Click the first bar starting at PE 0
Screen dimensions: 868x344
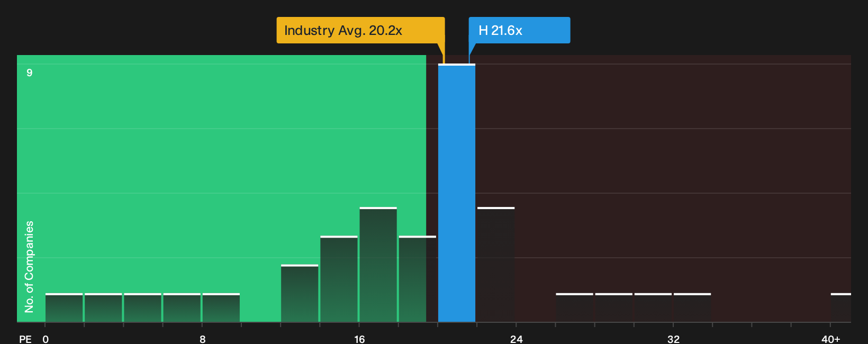click(64, 307)
